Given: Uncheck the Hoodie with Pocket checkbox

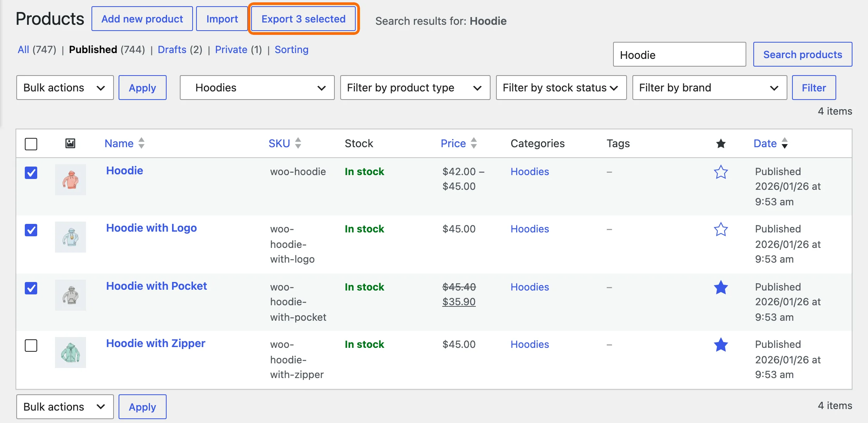Looking at the screenshot, I should (31, 288).
